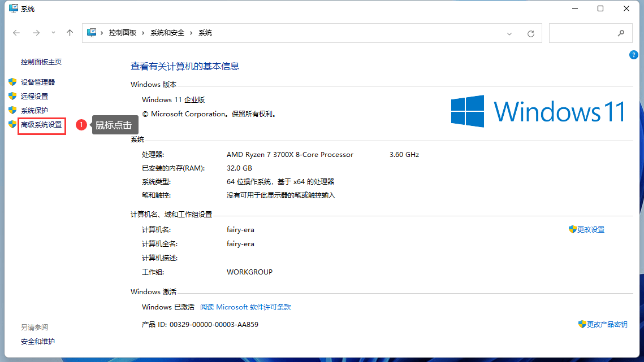The height and width of the screenshot is (362, 644).
Task: Click the system window title icon
Action: 13,8
